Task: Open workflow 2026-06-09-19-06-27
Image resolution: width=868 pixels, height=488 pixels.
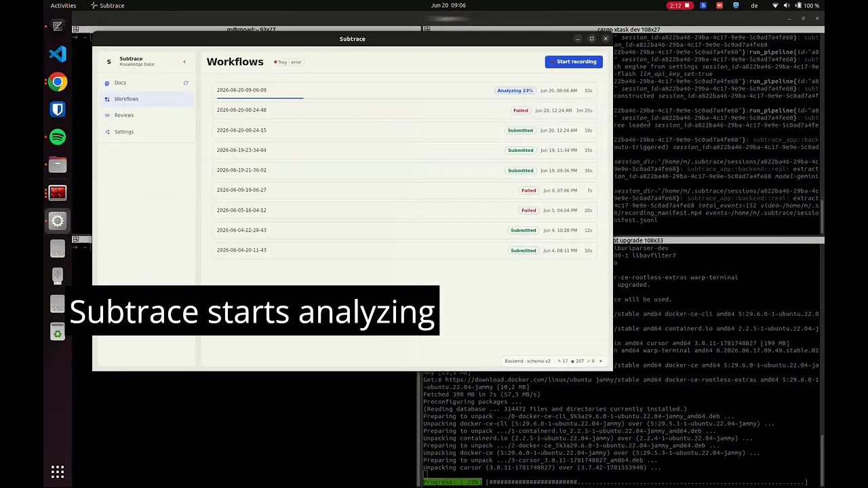Action: (404, 190)
